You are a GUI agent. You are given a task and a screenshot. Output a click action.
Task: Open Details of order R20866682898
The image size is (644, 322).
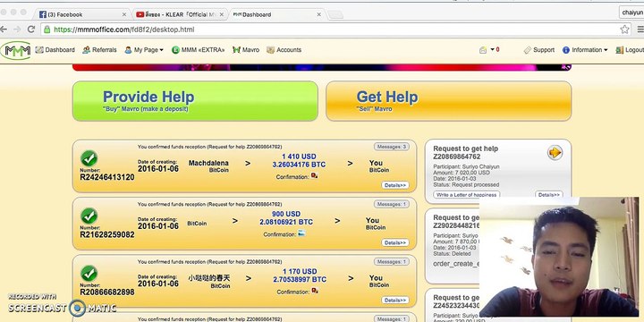point(395,301)
